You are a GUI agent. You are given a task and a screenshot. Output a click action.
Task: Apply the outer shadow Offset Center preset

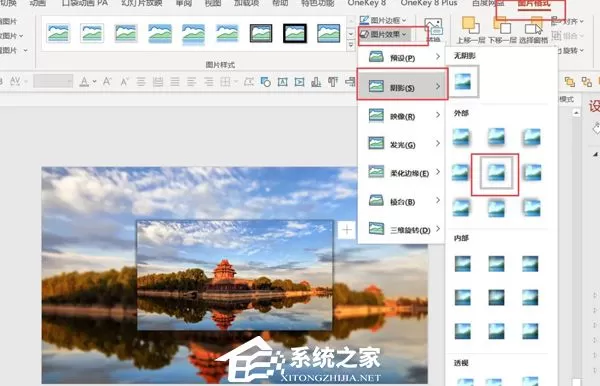(496, 173)
